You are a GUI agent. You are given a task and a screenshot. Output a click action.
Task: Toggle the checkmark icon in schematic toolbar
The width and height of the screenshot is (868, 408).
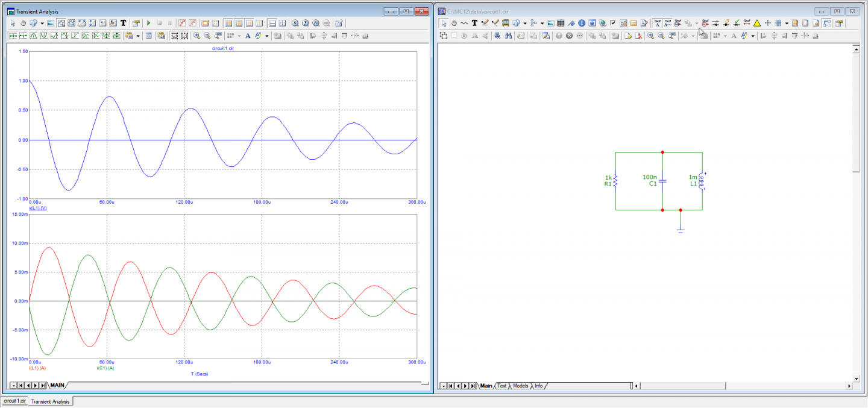(613, 23)
